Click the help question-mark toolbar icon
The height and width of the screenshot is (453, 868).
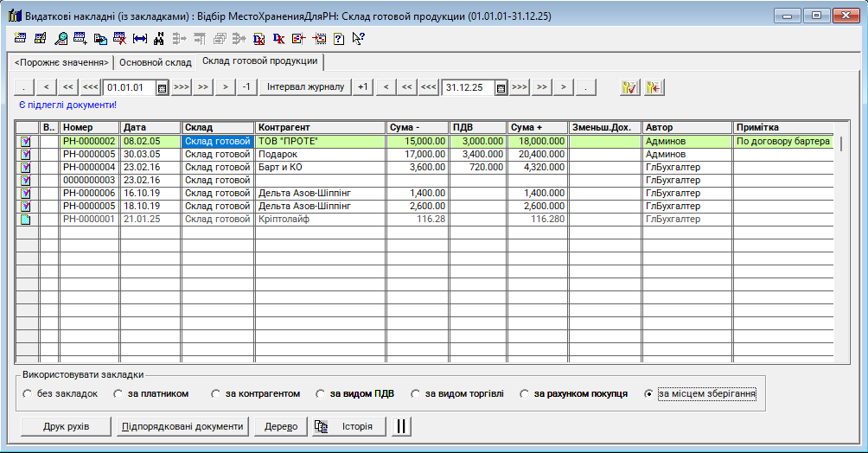click(x=338, y=38)
